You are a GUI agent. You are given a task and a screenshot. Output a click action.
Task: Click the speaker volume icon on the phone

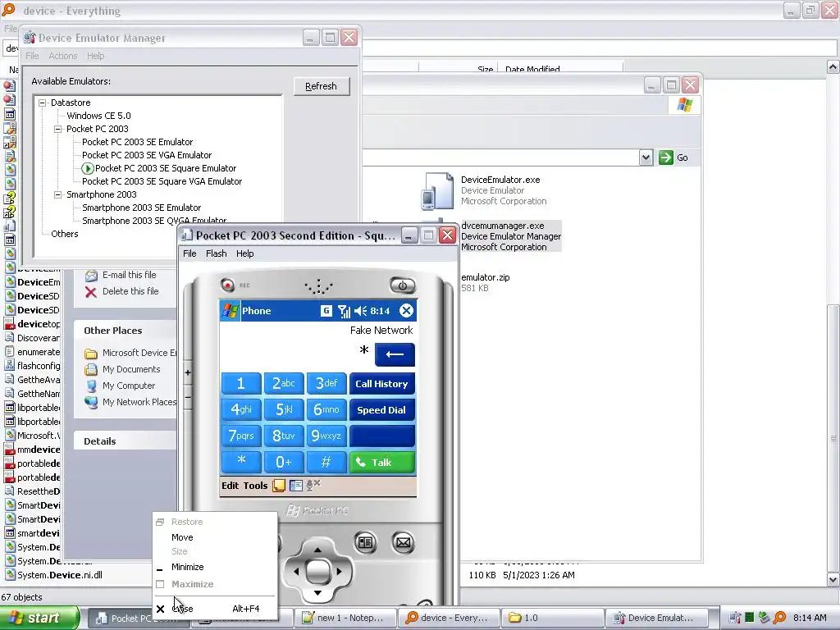(x=361, y=311)
